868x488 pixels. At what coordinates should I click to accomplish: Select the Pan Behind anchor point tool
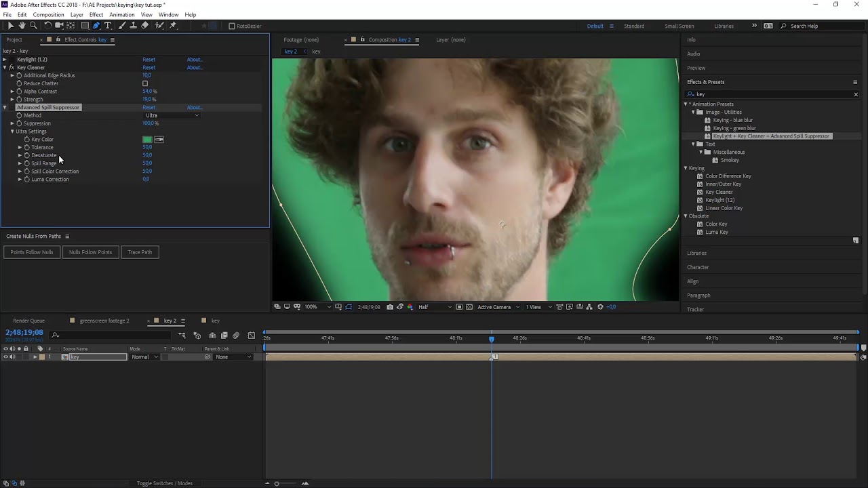click(71, 26)
